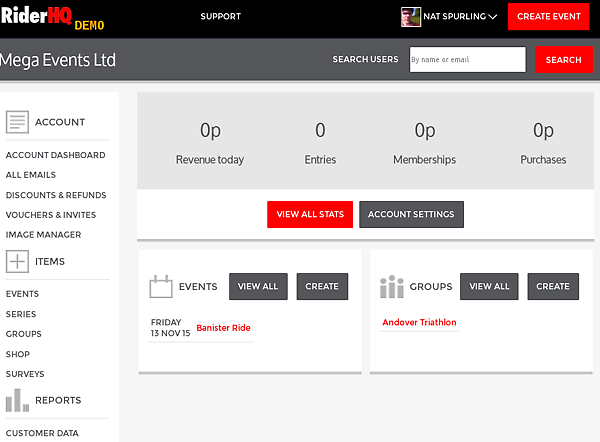600x442 pixels.
Task: Select Events in the sidebar
Action: pyautogui.click(x=22, y=294)
